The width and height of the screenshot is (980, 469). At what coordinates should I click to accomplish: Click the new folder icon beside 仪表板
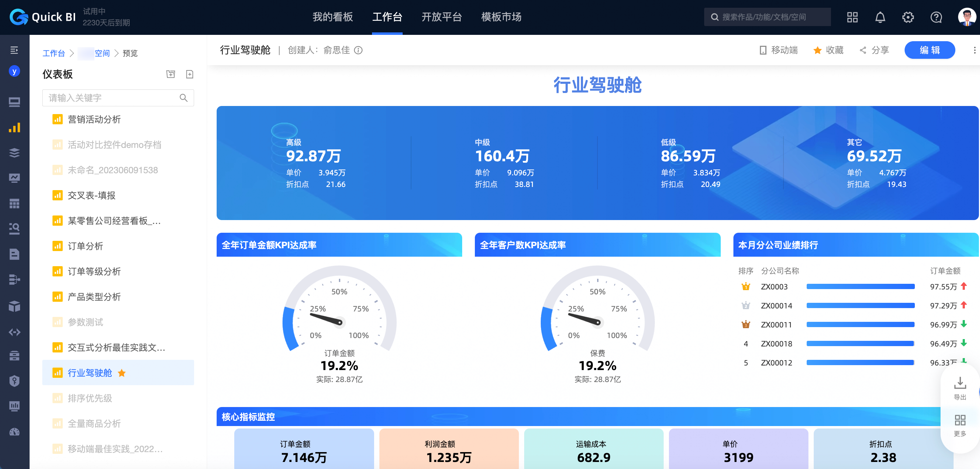coord(171,74)
